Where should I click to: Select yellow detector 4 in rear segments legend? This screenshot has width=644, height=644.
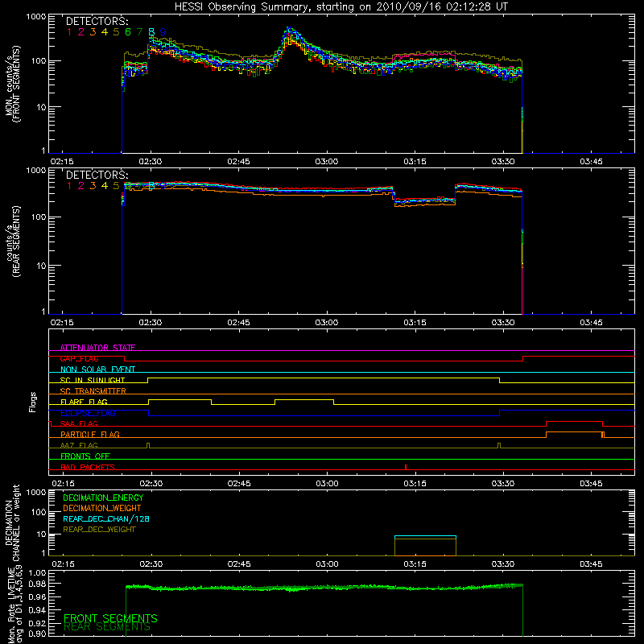(x=105, y=186)
